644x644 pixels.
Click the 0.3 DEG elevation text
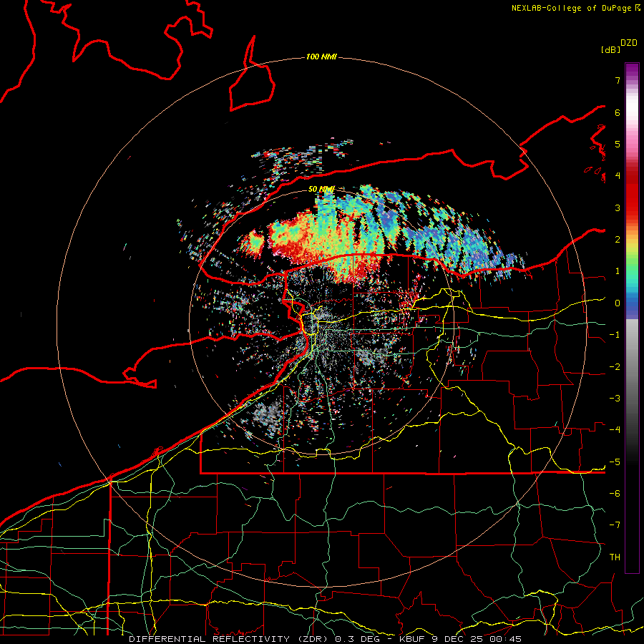(x=357, y=639)
